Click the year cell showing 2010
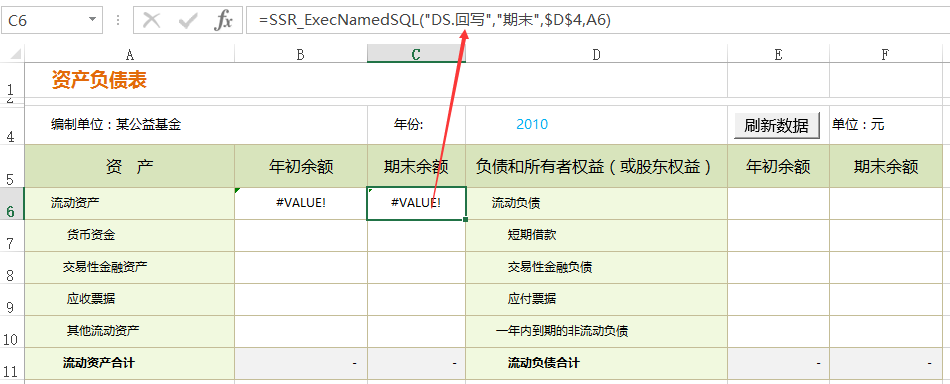The height and width of the screenshot is (384, 950). point(596,125)
